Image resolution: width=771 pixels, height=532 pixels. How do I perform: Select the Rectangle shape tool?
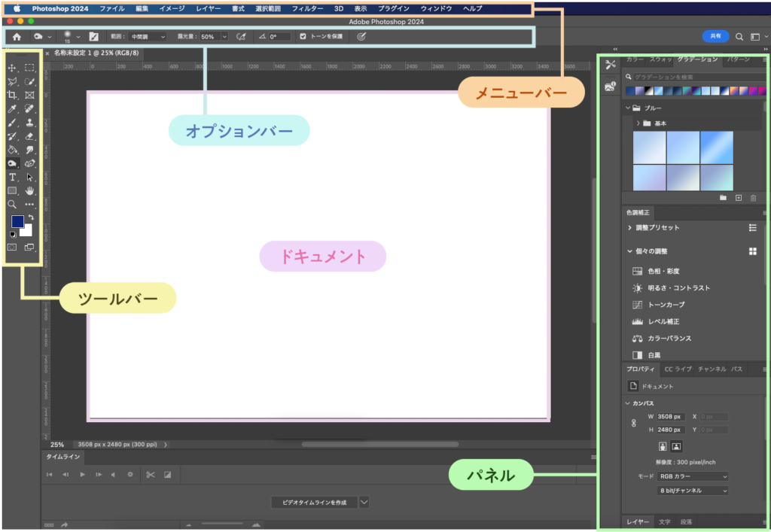12,190
